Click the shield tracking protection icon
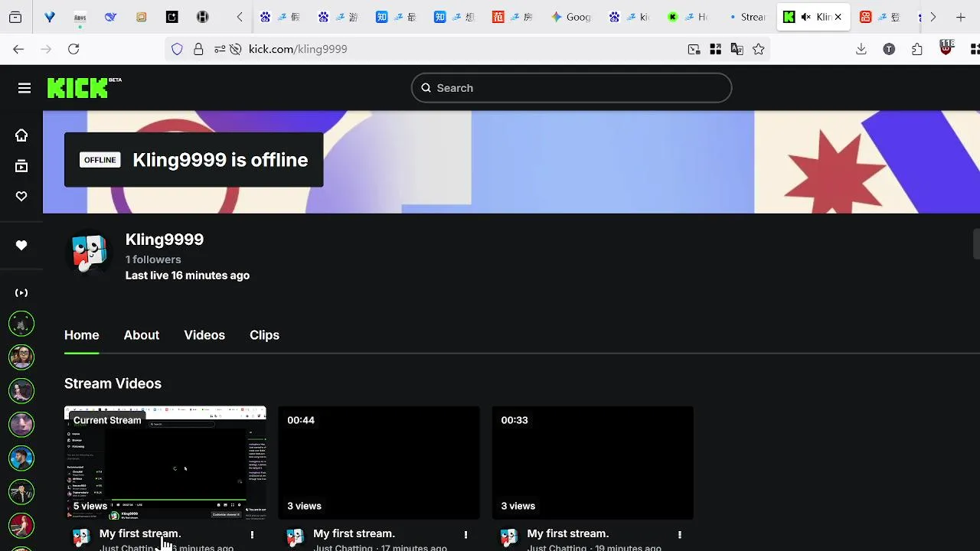This screenshot has height=551, width=980. 178,49
